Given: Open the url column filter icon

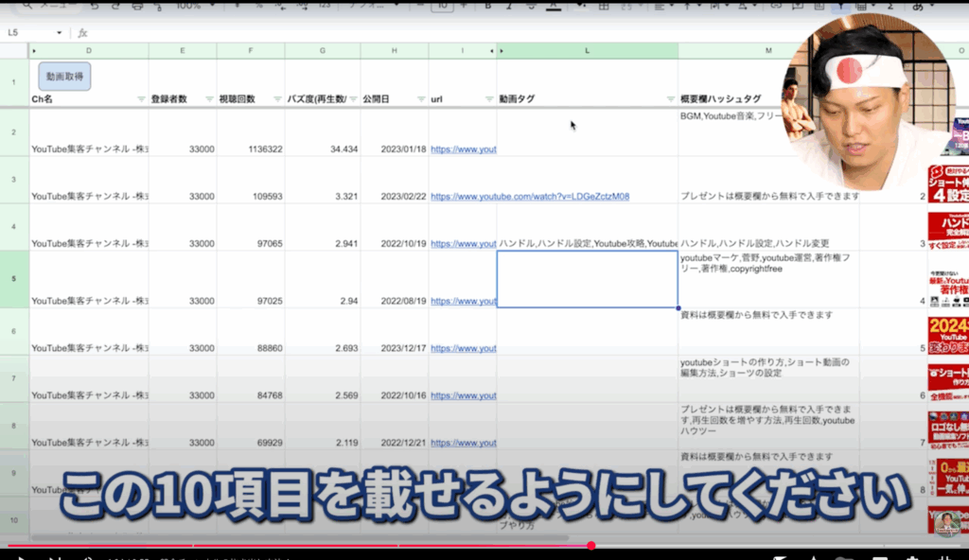Looking at the screenshot, I should tap(489, 99).
